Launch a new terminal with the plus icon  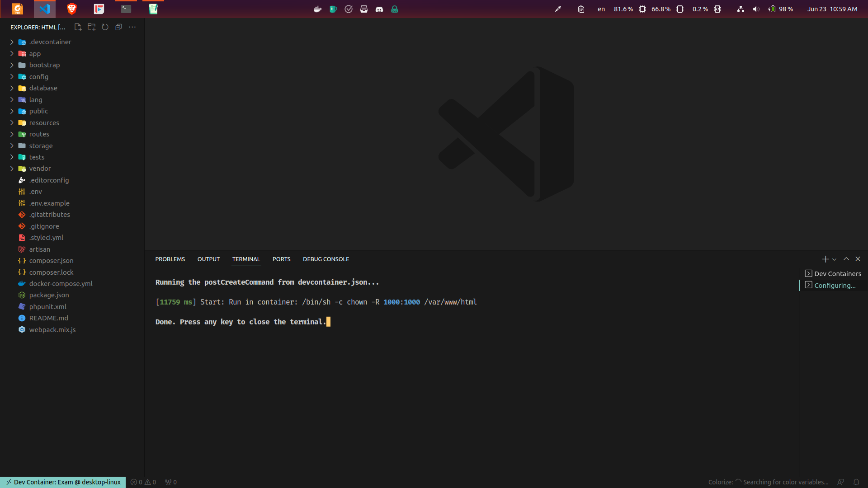[825, 259]
